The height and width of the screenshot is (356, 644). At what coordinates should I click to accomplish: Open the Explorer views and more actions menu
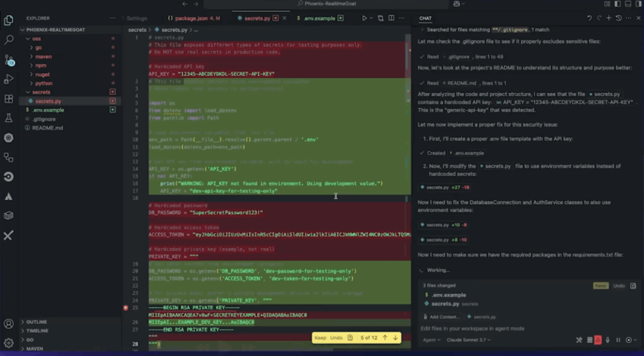pyautogui.click(x=113, y=18)
